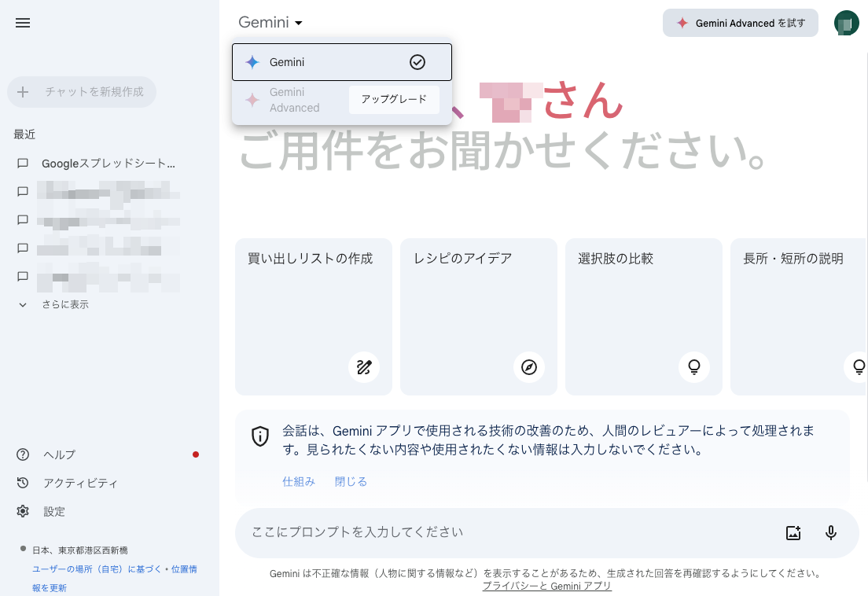Click the compass icon on レシピのアイデア card

[x=529, y=367]
